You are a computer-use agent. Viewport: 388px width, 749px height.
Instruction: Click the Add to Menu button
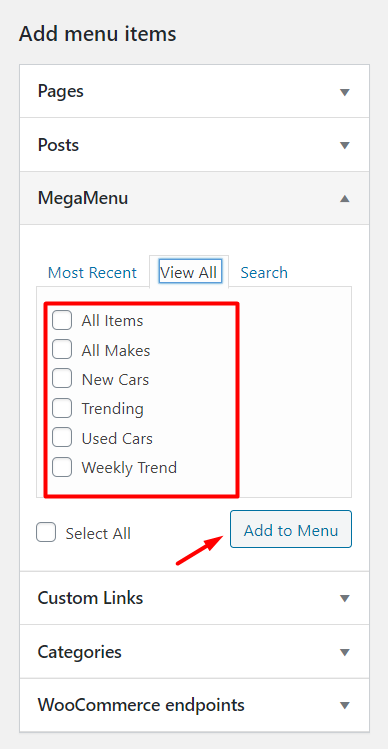[x=291, y=529]
